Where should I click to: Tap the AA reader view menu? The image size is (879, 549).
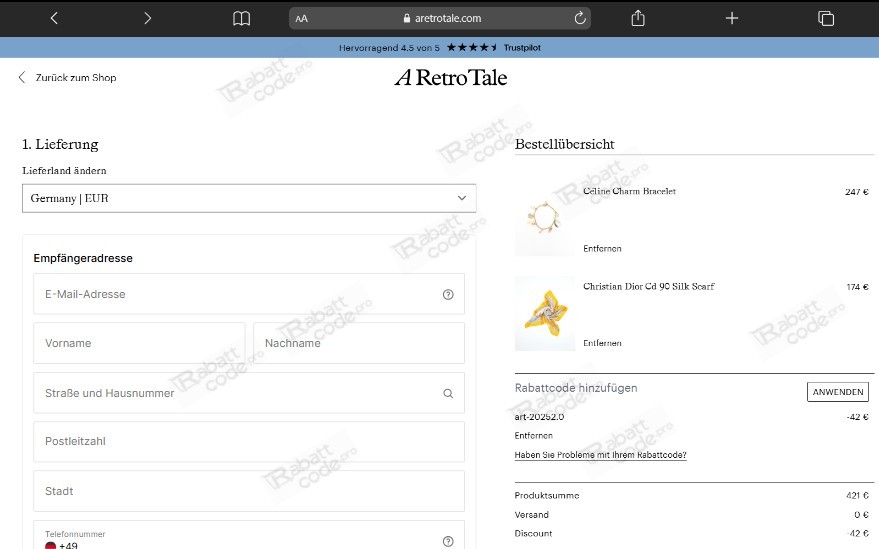[x=302, y=18]
